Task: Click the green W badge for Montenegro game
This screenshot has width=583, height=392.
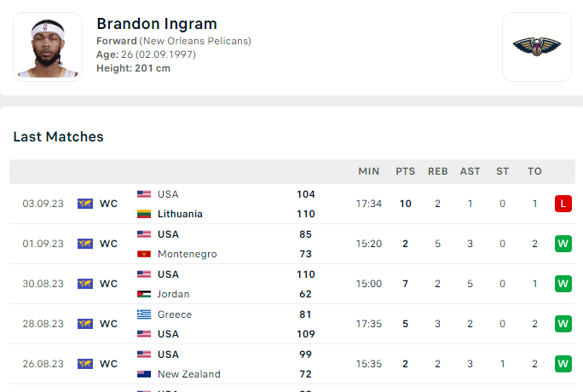Action: [x=563, y=244]
